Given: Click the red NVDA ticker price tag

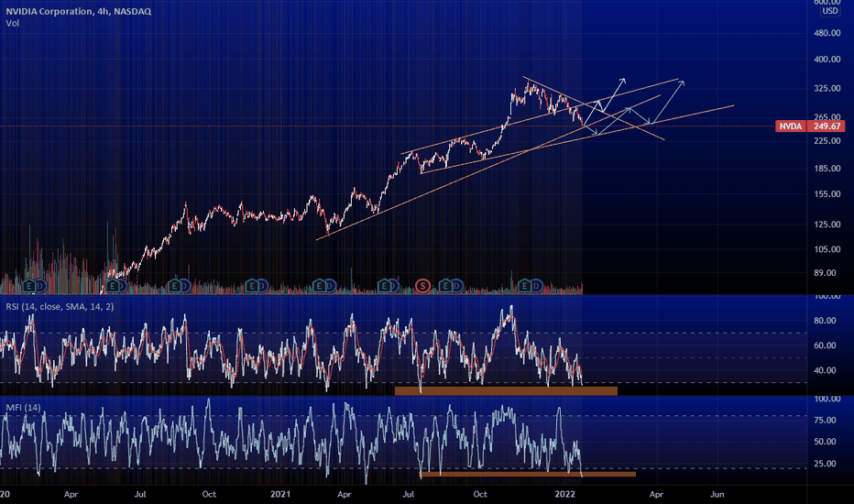Looking at the screenshot, I should pos(790,126).
